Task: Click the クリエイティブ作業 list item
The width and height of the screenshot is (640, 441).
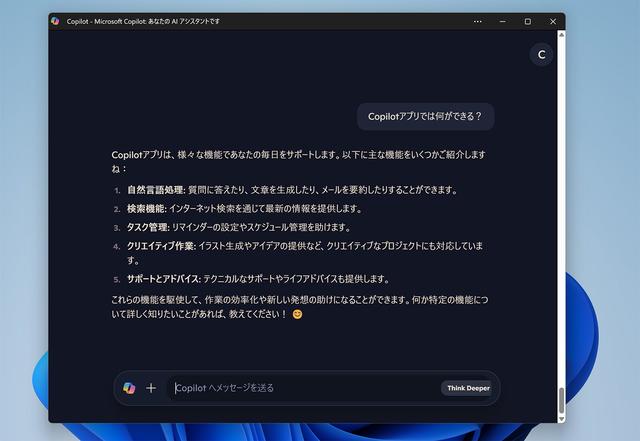Action: 298,253
